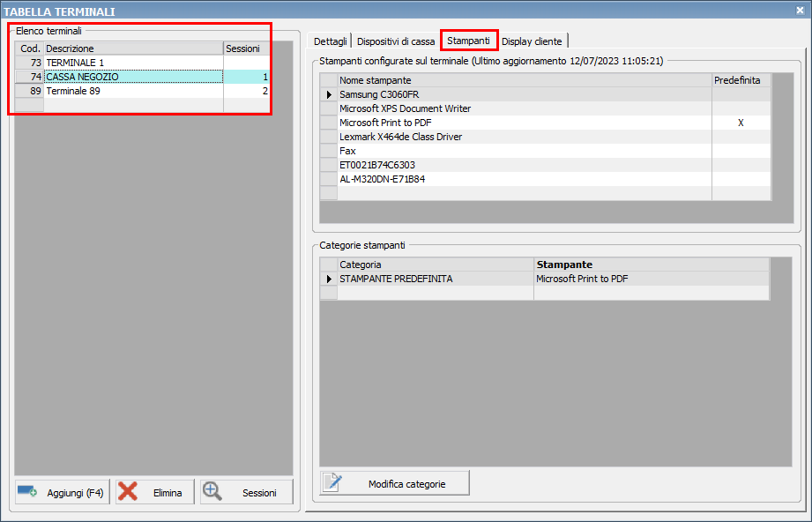The height and width of the screenshot is (522, 812).
Task: Close the Tabella Terminali window
Action: coord(800,10)
